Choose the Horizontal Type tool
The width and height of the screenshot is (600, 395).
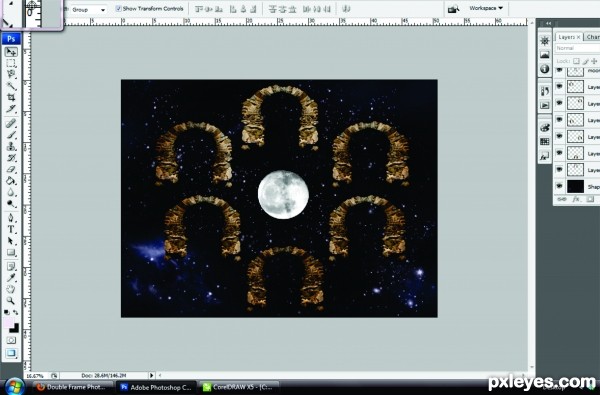11,229
